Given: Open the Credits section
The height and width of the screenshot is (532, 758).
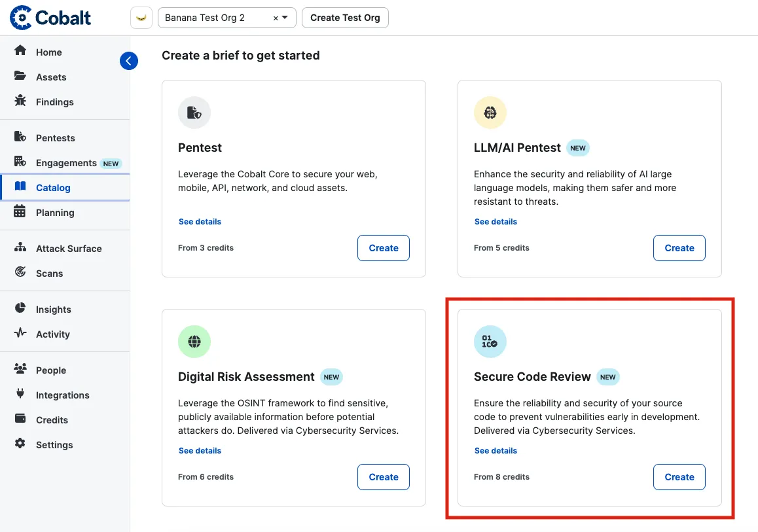Looking at the screenshot, I should point(51,419).
